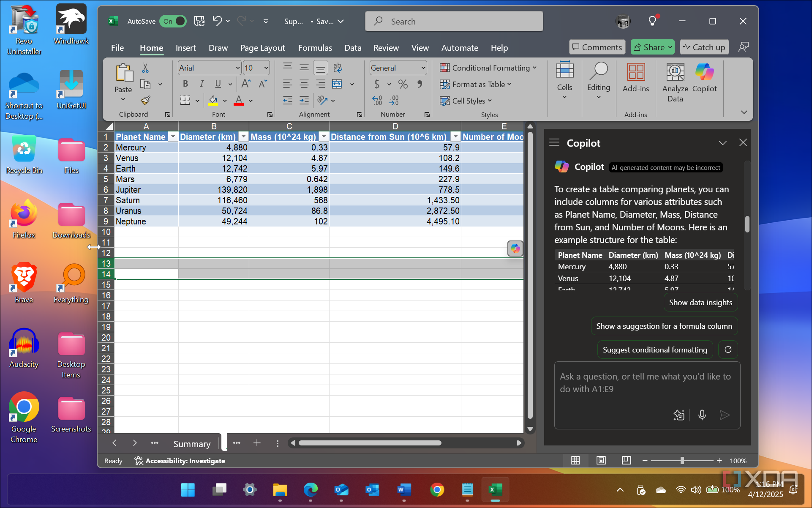Click the Show data insights suggestion
812x508 pixels.
point(700,303)
